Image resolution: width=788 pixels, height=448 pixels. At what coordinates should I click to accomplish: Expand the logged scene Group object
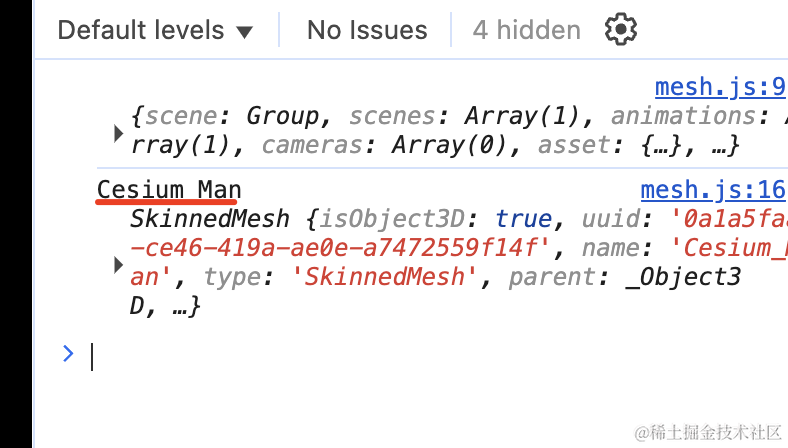(119, 134)
